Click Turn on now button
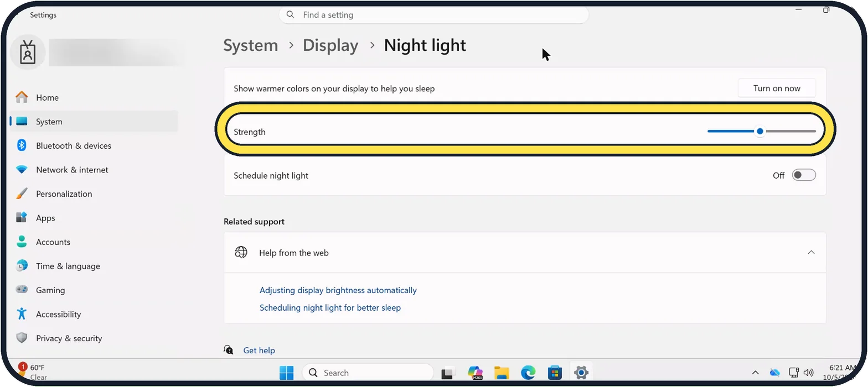 pyautogui.click(x=777, y=88)
